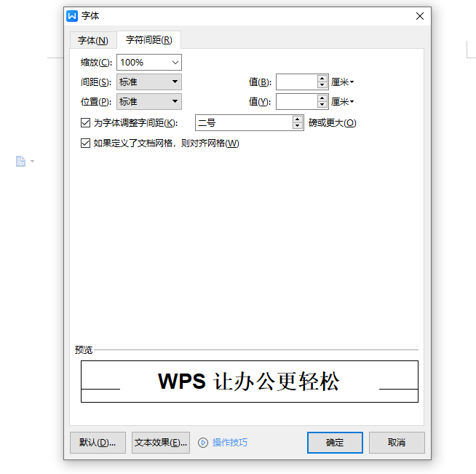Click the document icon behind the dialog
Image resolution: width=476 pixels, height=474 pixels.
pyautogui.click(x=20, y=161)
